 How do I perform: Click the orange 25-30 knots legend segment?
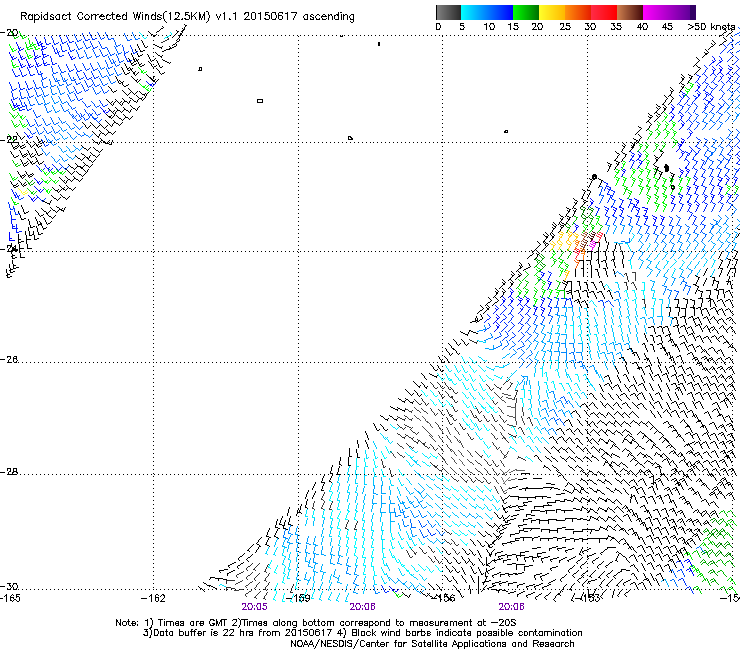pos(578,12)
